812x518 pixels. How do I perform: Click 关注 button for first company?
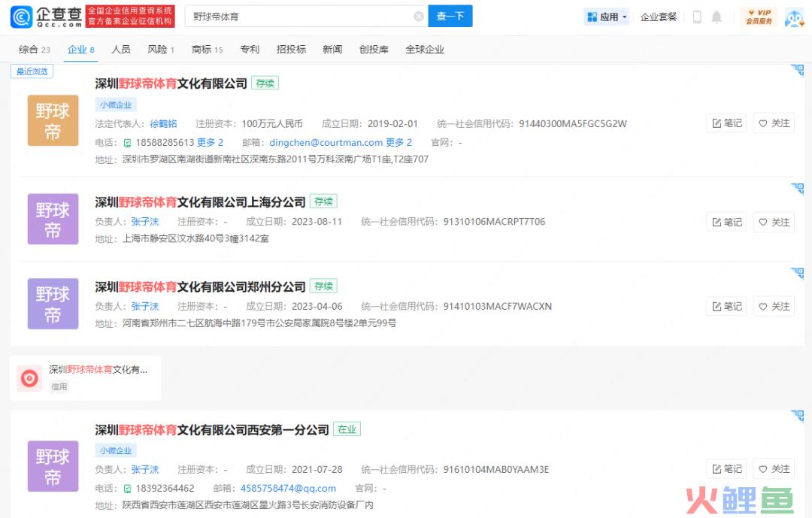[x=774, y=123]
